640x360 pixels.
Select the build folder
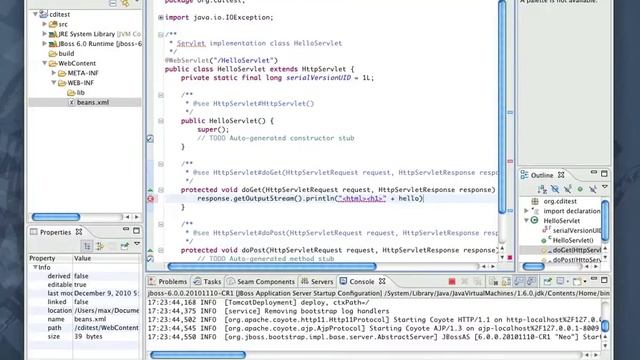(x=61, y=53)
